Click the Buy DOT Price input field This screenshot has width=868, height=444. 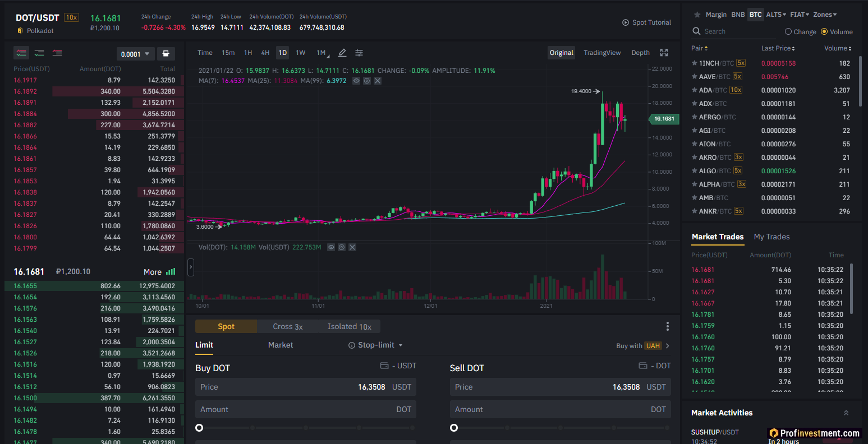[x=306, y=387]
